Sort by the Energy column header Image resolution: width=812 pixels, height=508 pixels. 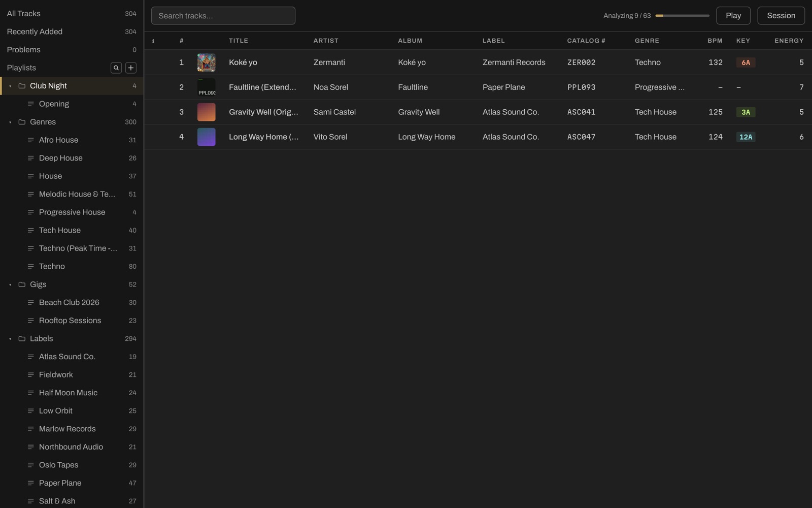[789, 41]
